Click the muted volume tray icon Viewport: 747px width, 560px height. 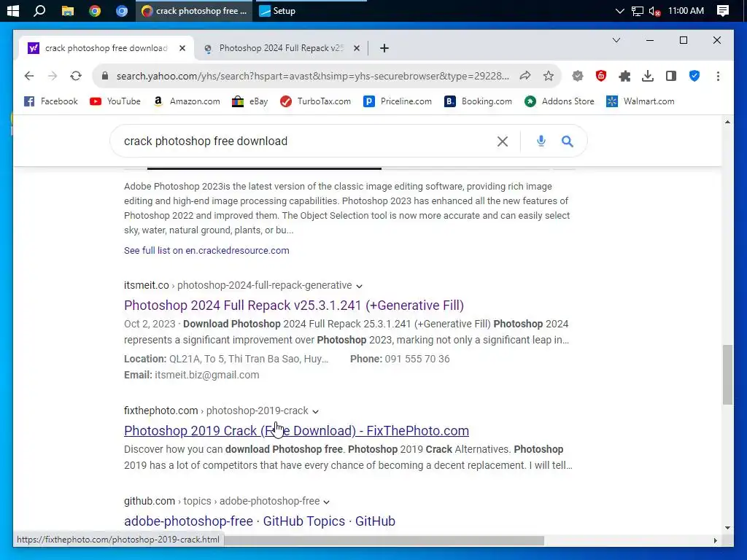click(654, 11)
